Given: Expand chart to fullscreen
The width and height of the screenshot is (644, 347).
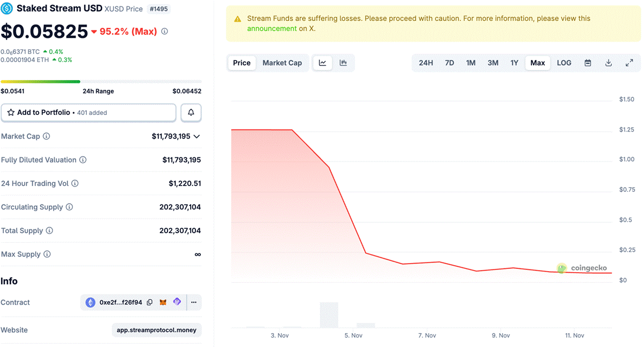Looking at the screenshot, I should point(630,63).
